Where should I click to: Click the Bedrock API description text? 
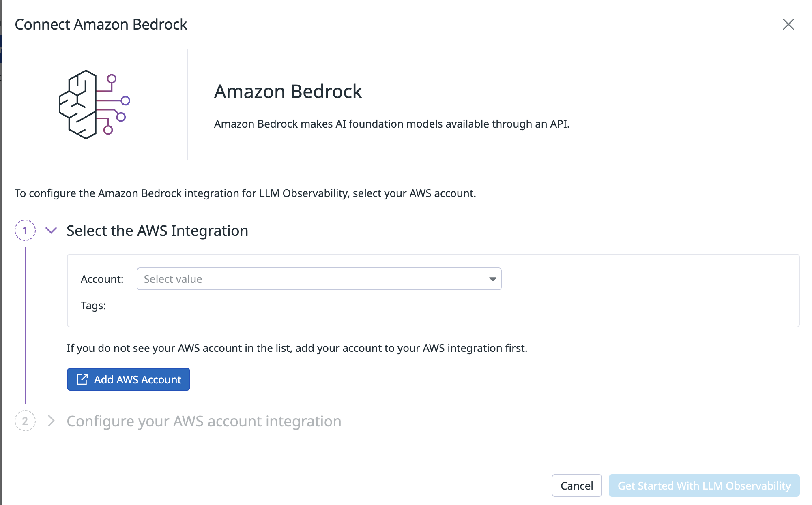pos(392,124)
